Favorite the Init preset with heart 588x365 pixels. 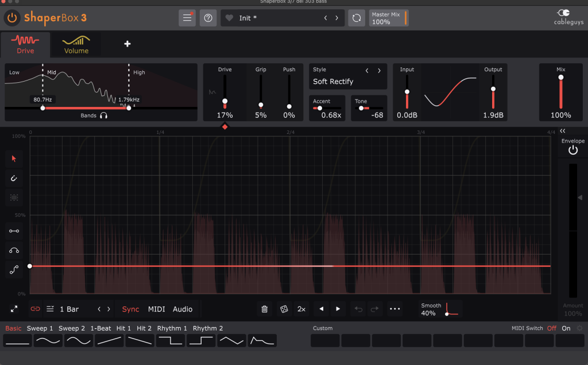pyautogui.click(x=229, y=18)
